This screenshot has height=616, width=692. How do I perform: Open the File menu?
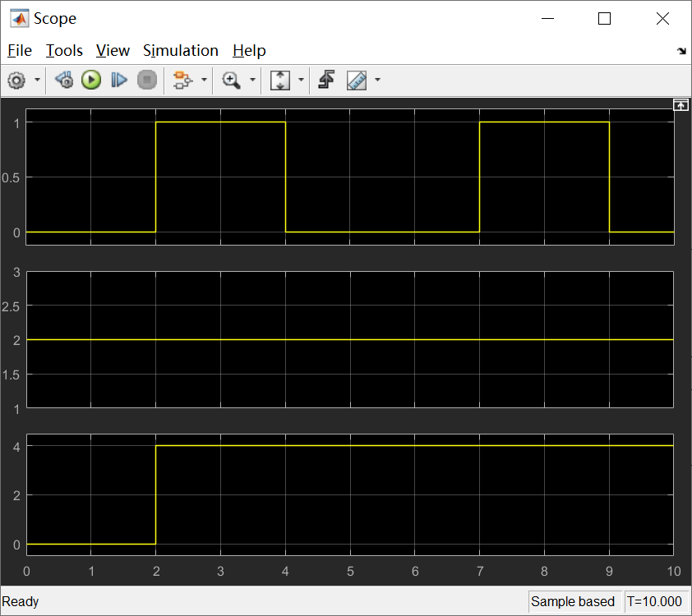20,51
